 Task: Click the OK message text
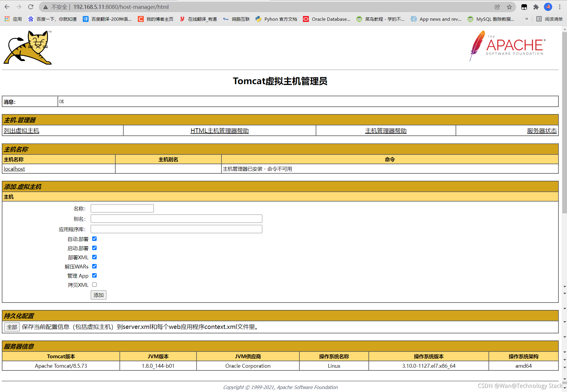point(61,102)
